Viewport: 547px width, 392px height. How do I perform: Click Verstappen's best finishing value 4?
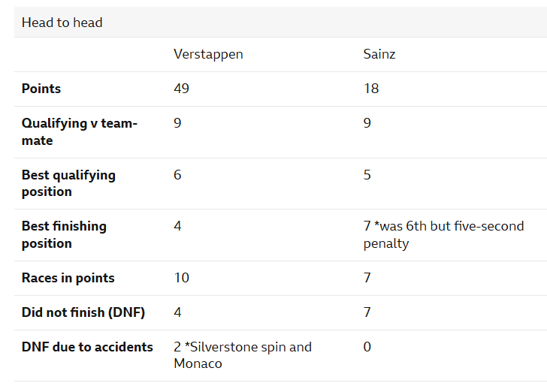point(177,226)
